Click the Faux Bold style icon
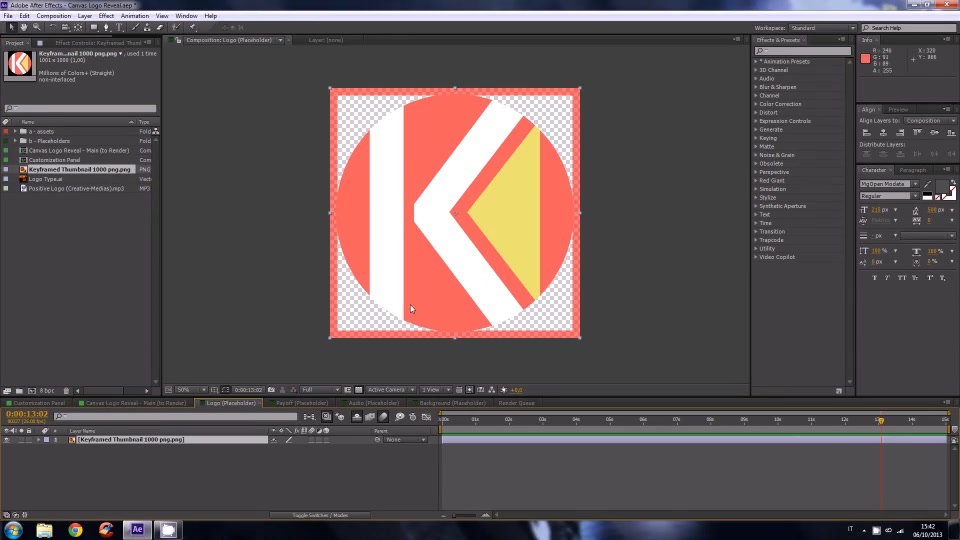 [x=874, y=278]
